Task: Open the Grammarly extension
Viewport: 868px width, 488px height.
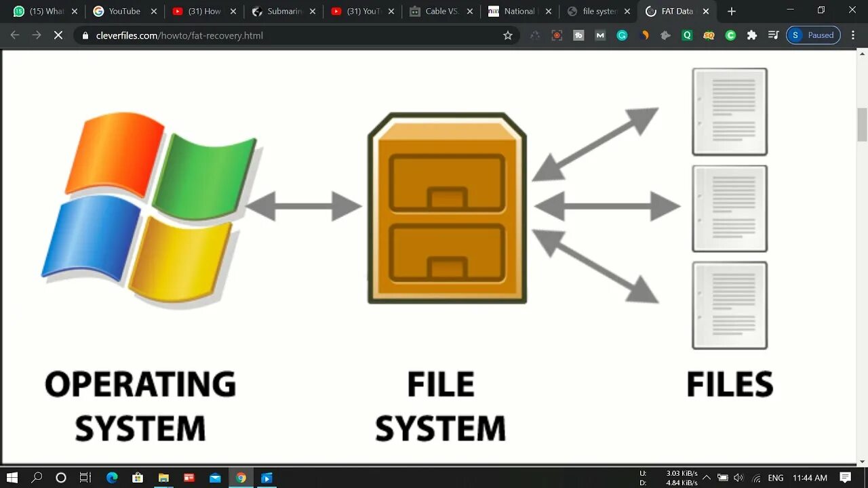Action: click(x=622, y=35)
